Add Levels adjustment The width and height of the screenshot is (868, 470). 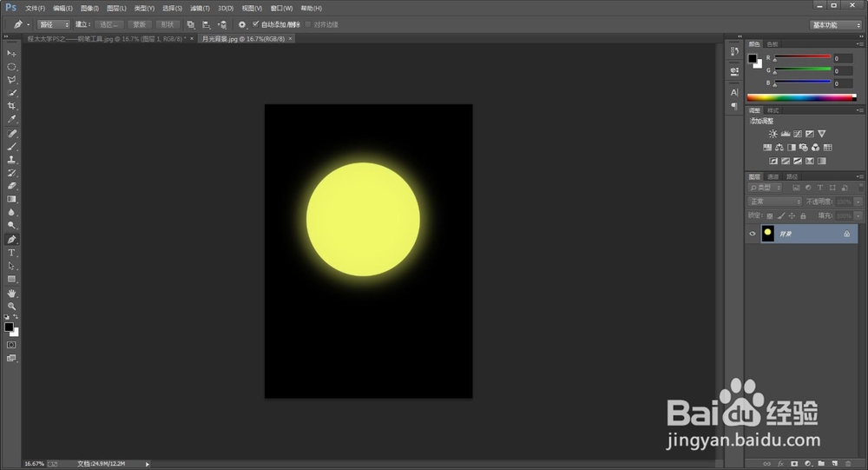(x=785, y=134)
